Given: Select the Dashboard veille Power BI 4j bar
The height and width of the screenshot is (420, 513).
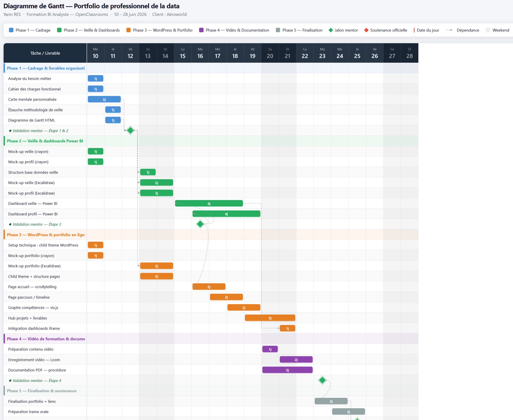Looking at the screenshot, I should (209, 203).
